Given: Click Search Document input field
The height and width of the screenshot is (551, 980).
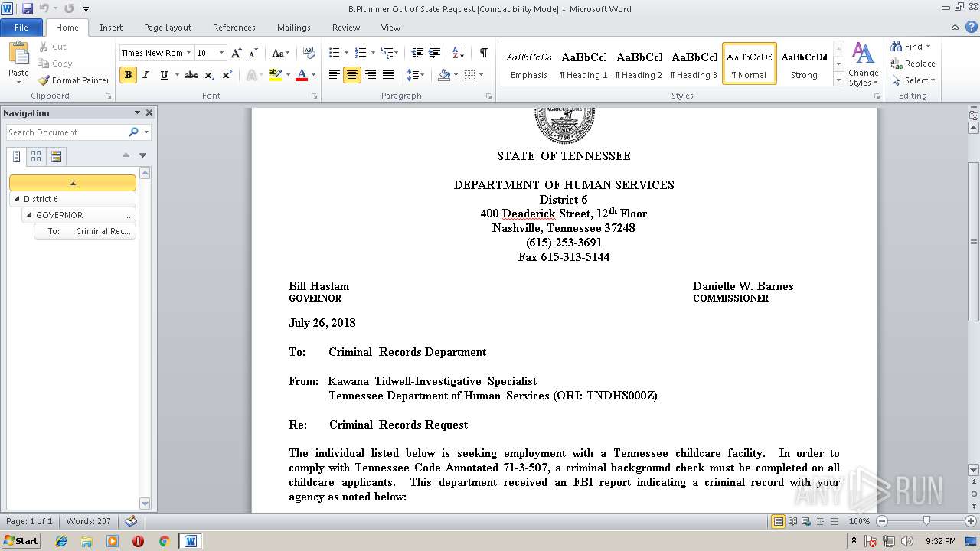Looking at the screenshot, I should click(67, 132).
